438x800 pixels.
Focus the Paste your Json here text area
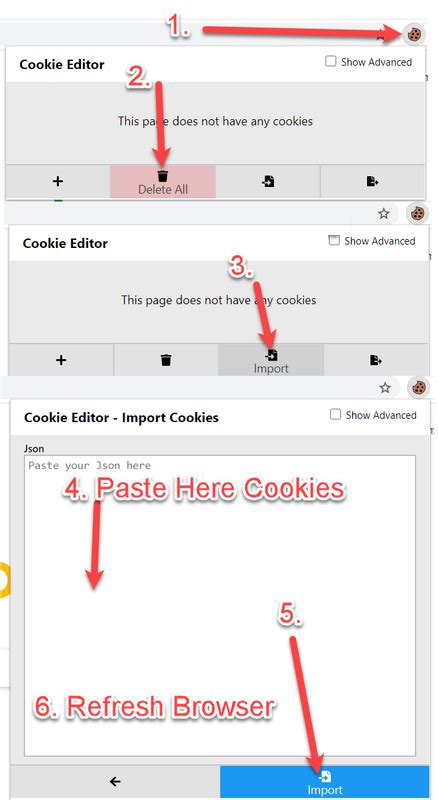(x=220, y=606)
